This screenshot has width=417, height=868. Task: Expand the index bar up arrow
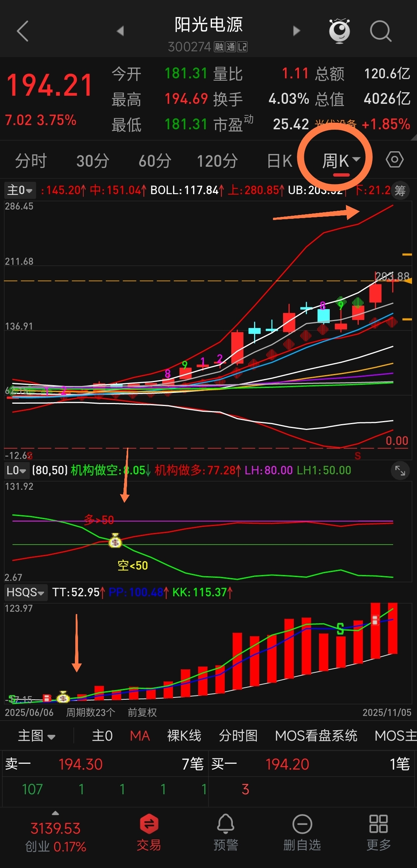pos(56,813)
